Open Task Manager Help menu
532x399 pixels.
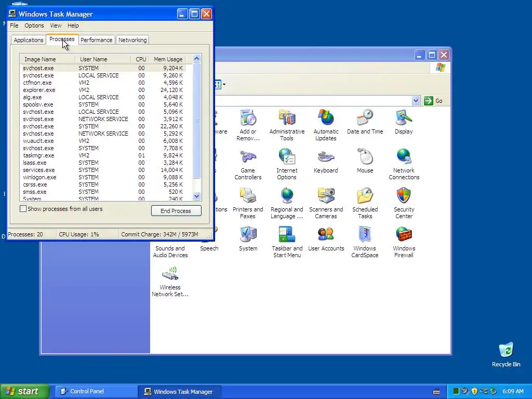coord(73,25)
